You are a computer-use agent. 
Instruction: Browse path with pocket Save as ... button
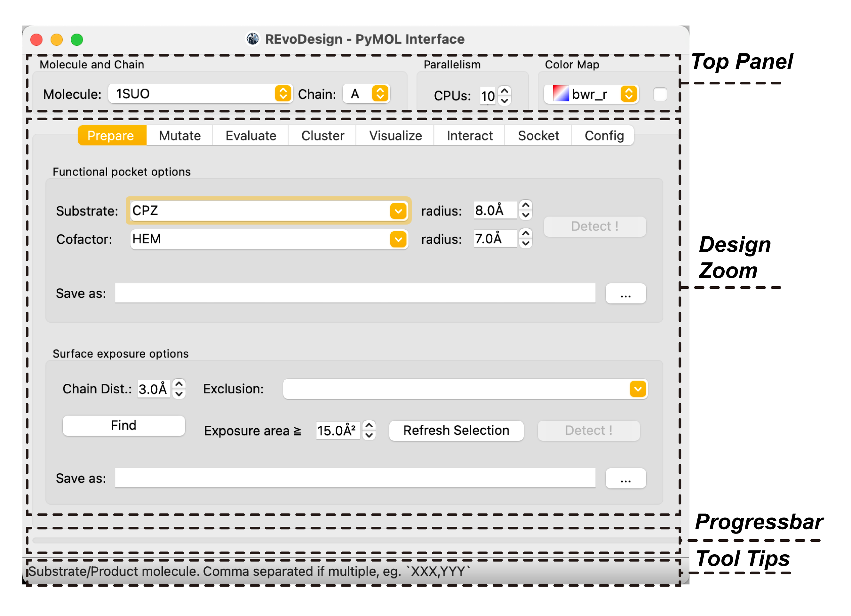(x=625, y=293)
